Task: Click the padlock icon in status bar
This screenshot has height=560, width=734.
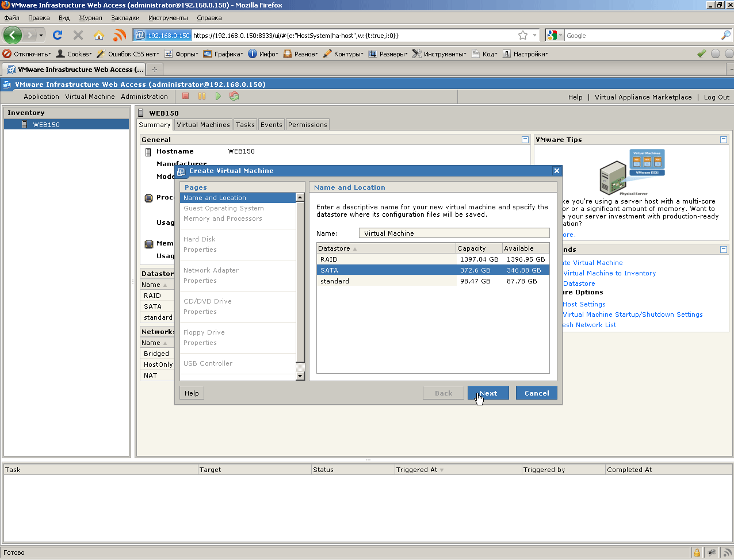Action: 697,553
